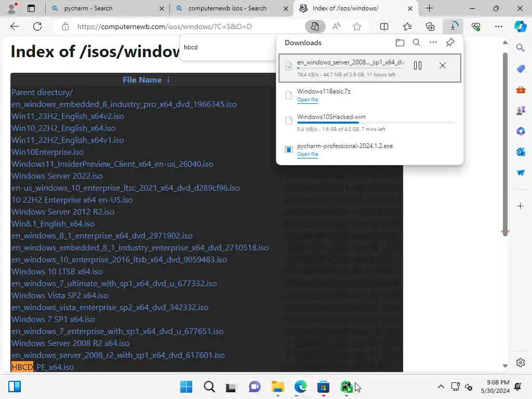Refresh the current page
Viewport: 532px width, 399px height.
pos(37,26)
